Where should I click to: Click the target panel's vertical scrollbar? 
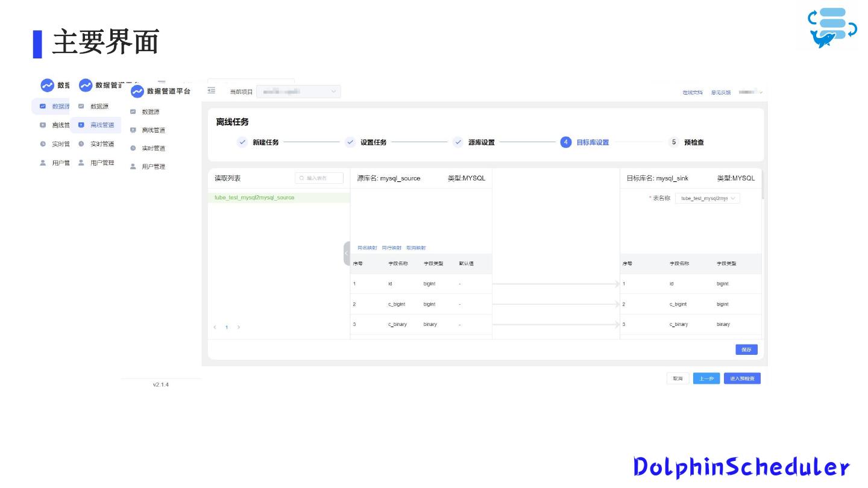(x=763, y=184)
